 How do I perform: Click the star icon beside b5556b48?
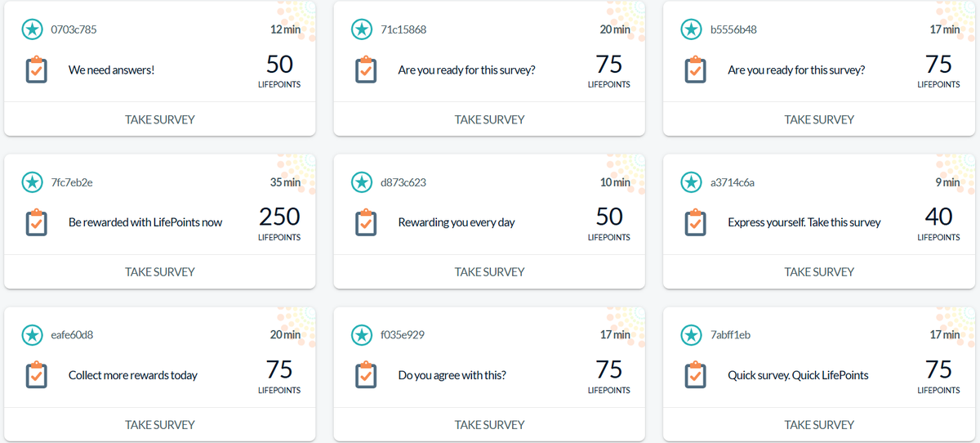click(x=692, y=29)
